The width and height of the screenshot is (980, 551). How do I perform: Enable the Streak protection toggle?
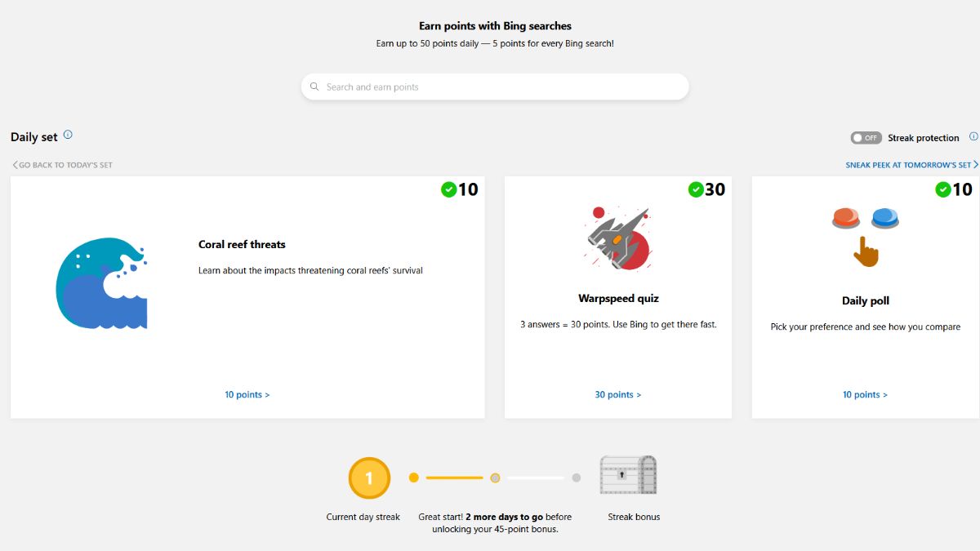[x=866, y=138]
